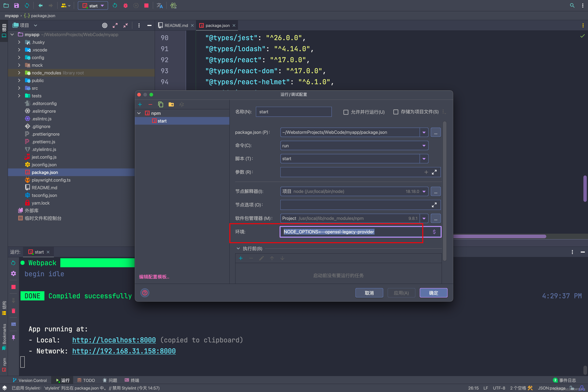The image size is (588, 392).
Task: Open the localhost:8000 link
Action: click(x=114, y=340)
